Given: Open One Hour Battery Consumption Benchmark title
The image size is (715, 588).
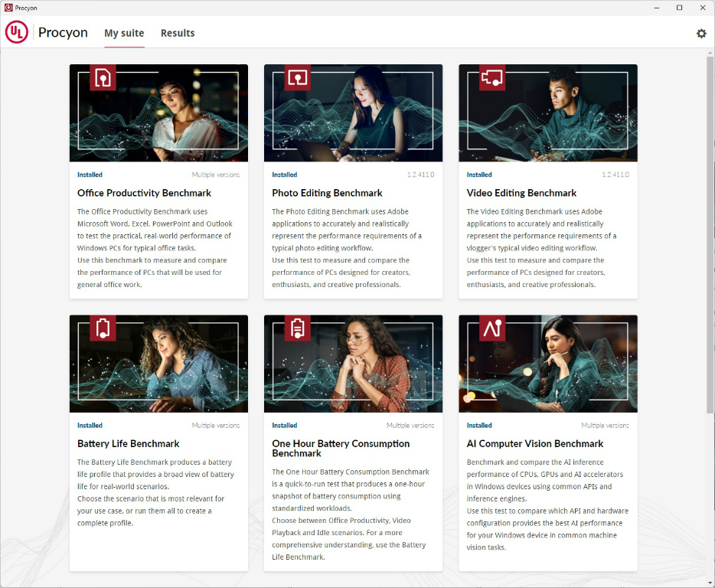Looking at the screenshot, I should tap(341, 449).
